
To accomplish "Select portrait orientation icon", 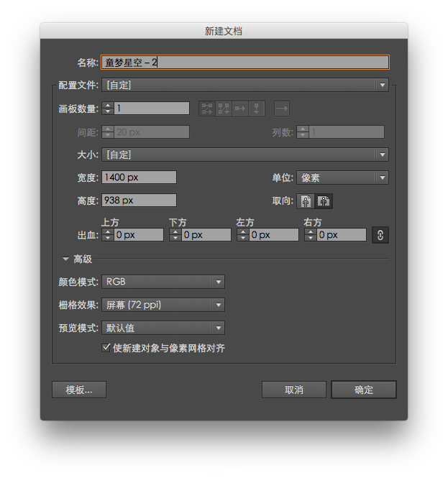I will (x=307, y=201).
